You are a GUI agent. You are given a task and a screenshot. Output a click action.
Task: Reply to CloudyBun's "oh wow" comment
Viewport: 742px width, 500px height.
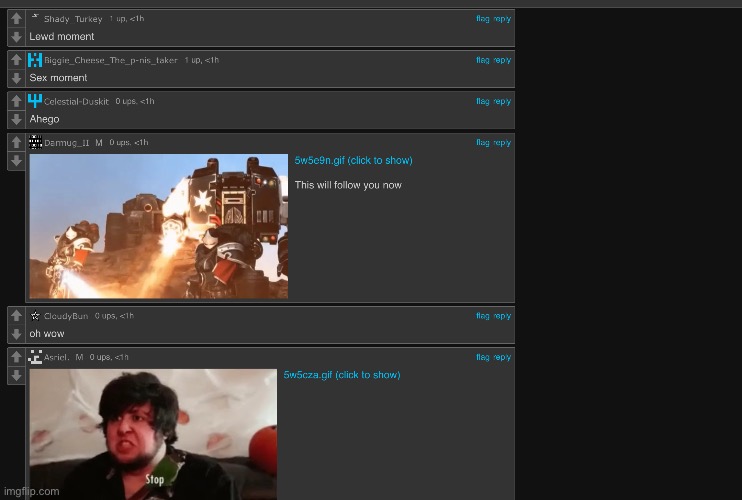click(x=502, y=316)
